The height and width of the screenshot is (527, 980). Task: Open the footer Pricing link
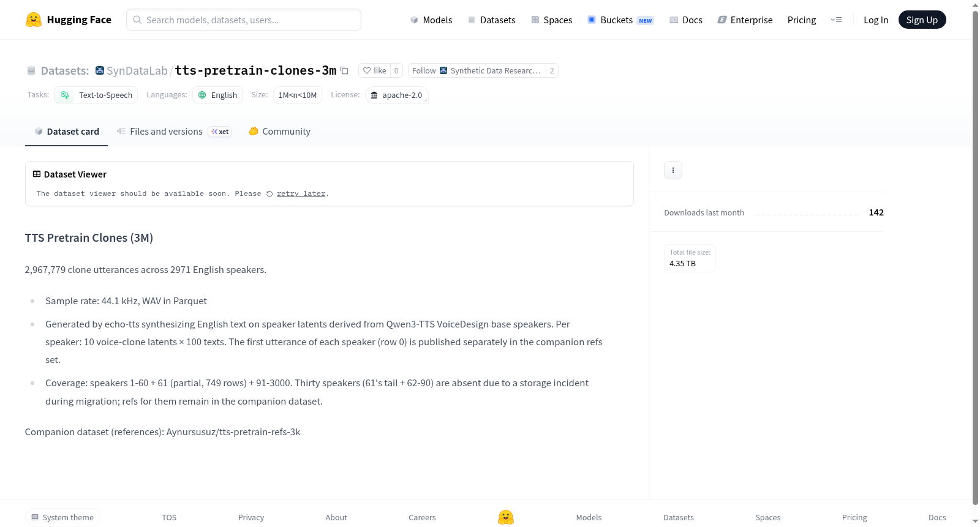tap(854, 517)
